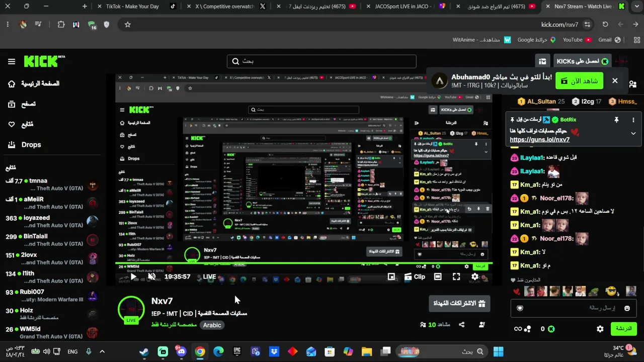The height and width of the screenshot is (362, 644).
Task: Open 2lovx channel in the sidebar
Action: pos(52,258)
